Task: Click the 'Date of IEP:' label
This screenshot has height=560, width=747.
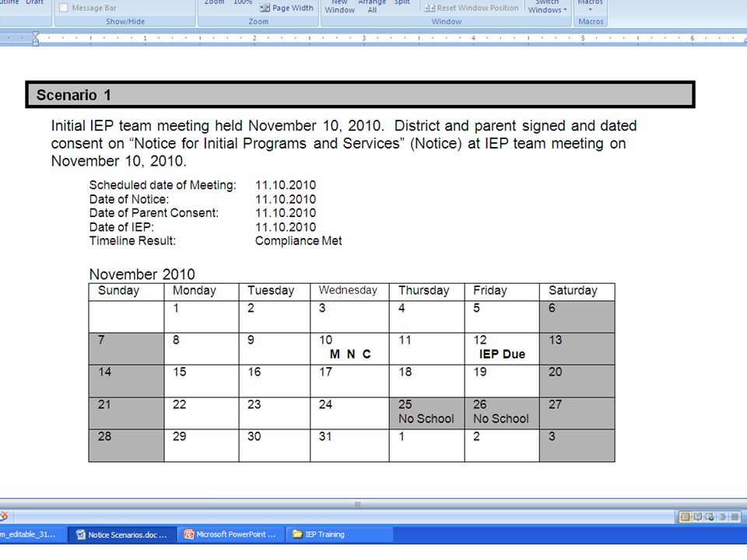Action: tap(121, 226)
